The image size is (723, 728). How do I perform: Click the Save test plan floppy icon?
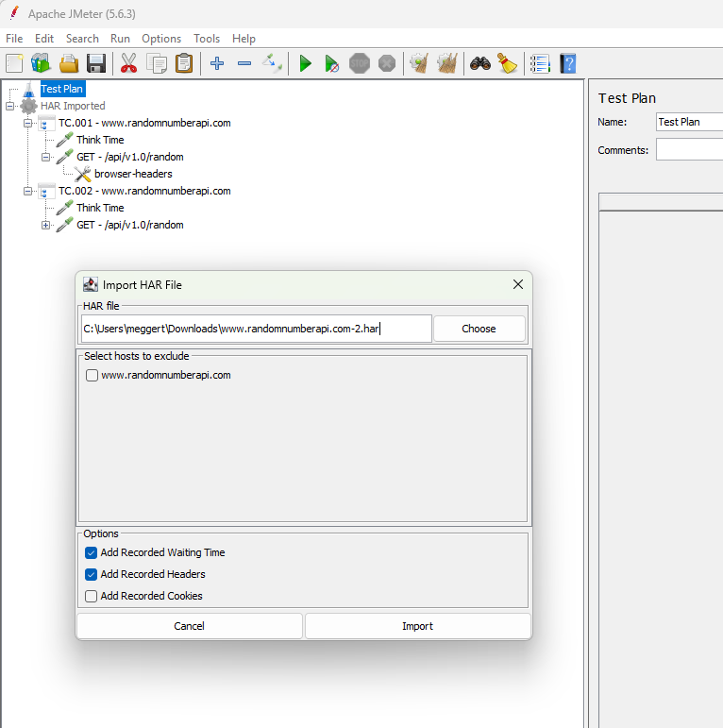point(95,63)
